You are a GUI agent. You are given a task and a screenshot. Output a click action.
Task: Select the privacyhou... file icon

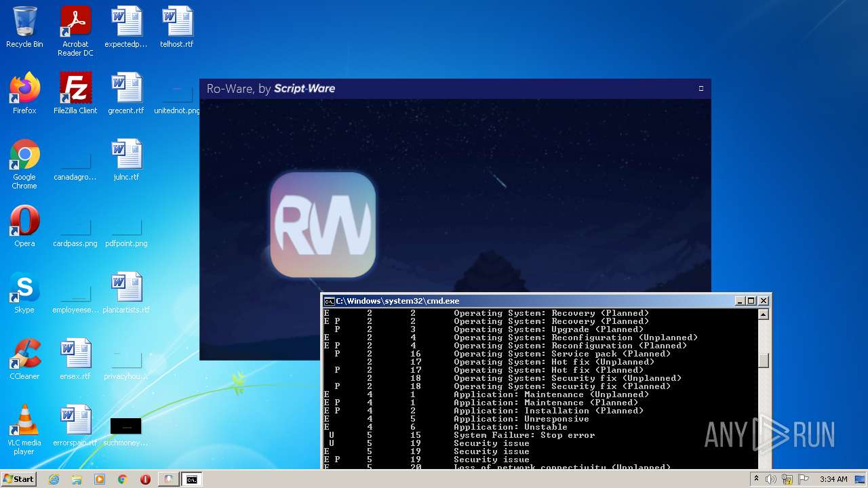tap(126, 365)
